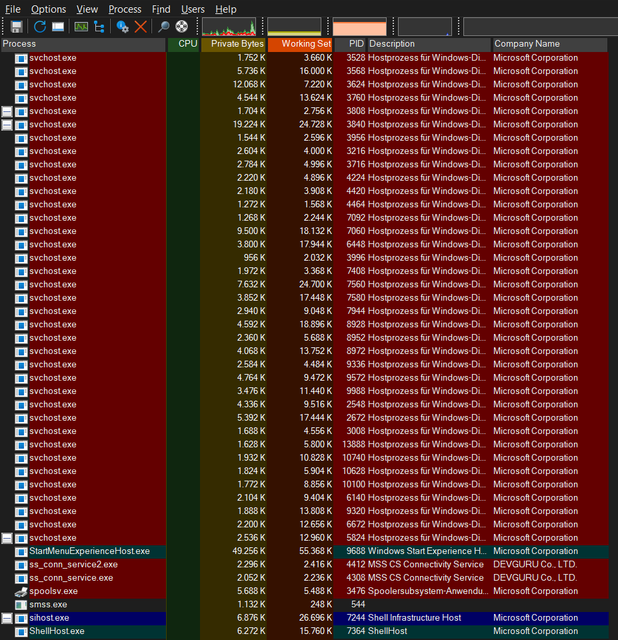Open the Help menu

click(x=226, y=9)
